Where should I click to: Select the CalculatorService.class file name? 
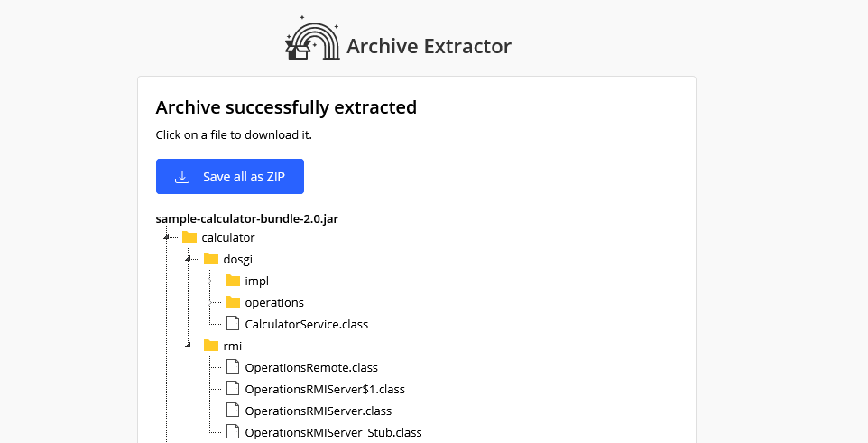[x=306, y=325]
